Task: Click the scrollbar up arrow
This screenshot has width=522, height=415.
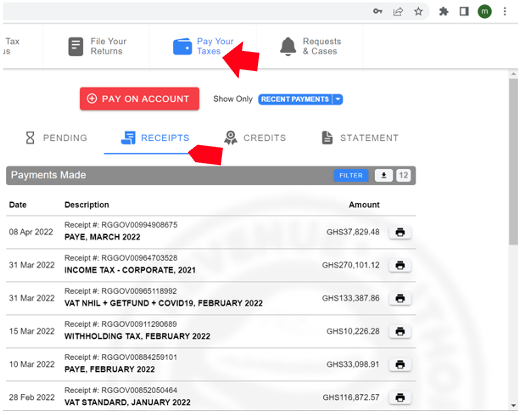Action: 513,73
